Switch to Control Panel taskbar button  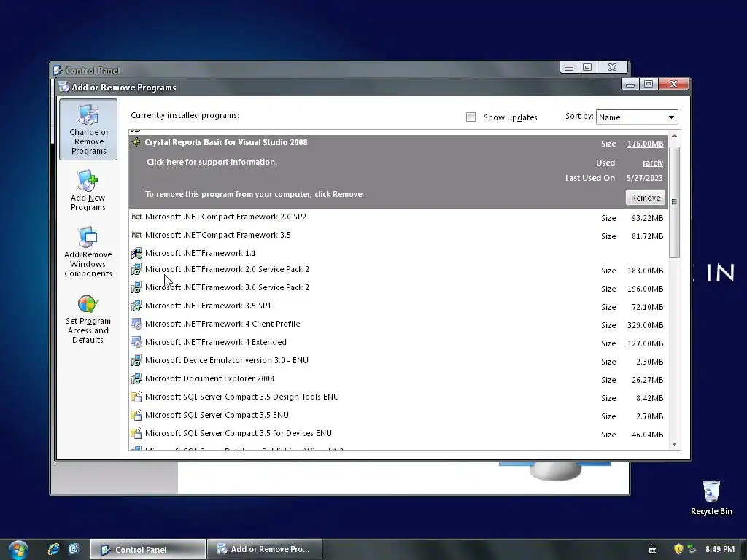(x=148, y=550)
